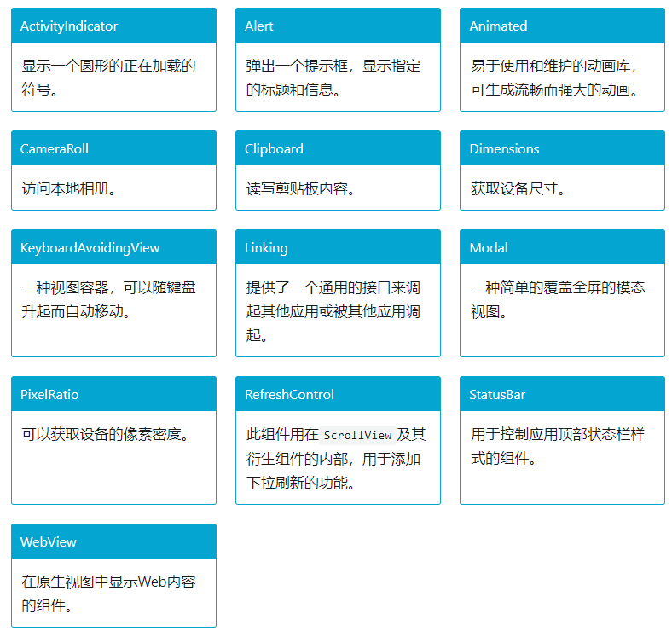
Task: Select the Clipboard card header
Action: [338, 148]
